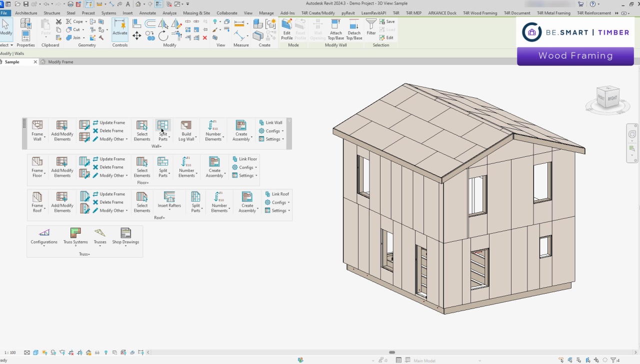640x364 pixels.
Task: Click the Frame Wall tool icon
Action: tap(37, 126)
